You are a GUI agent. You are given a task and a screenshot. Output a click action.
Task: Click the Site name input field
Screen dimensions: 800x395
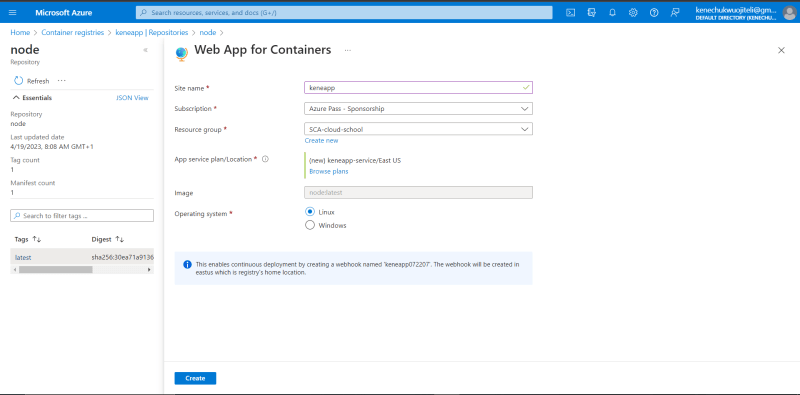click(418, 88)
